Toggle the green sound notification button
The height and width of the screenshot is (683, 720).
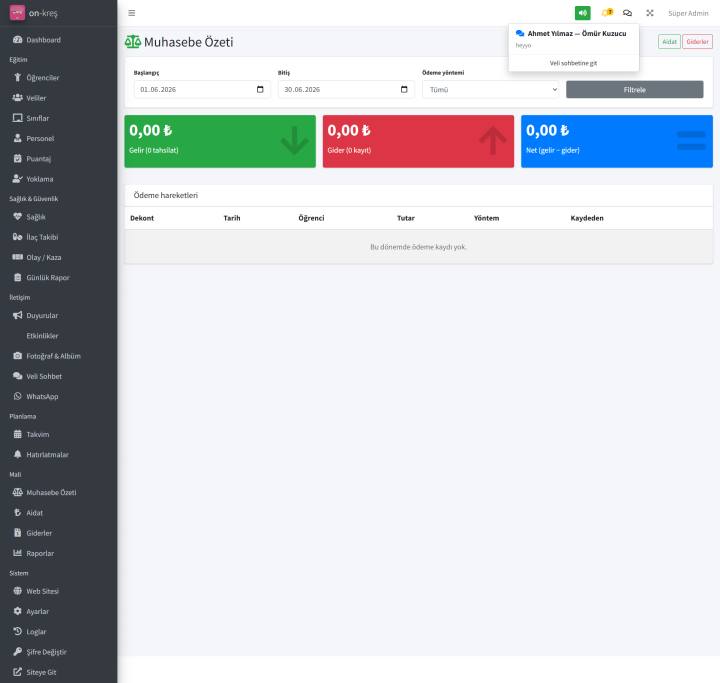pos(583,13)
